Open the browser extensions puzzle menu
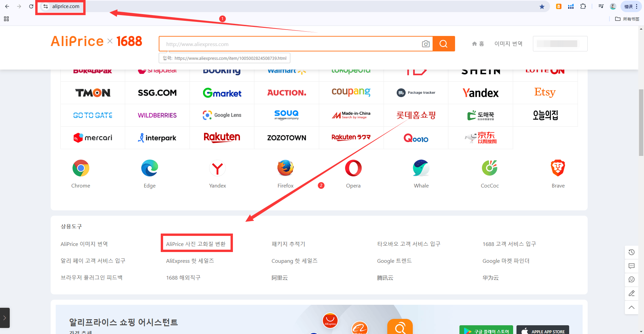 583,6
